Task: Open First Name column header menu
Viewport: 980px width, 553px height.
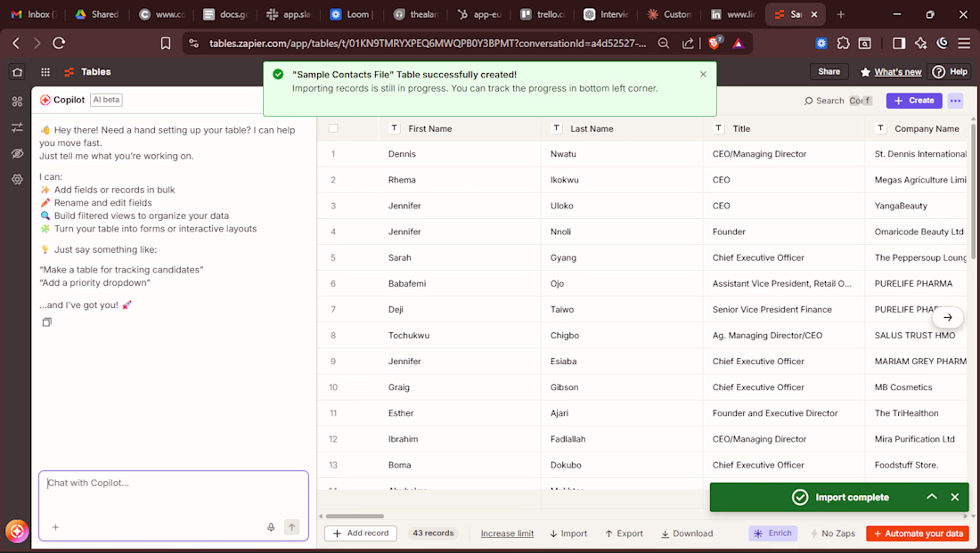Action: click(x=460, y=129)
